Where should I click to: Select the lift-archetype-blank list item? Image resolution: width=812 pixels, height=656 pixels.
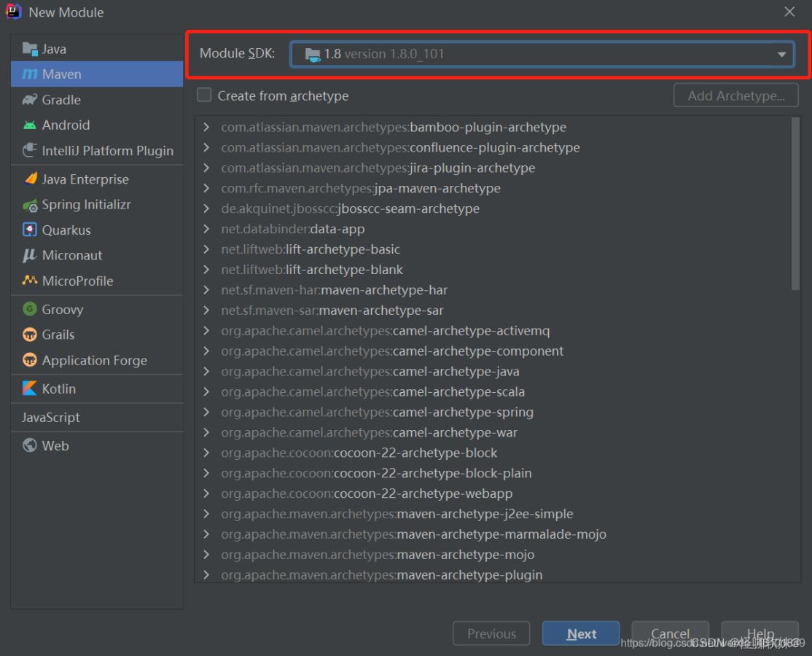point(344,270)
